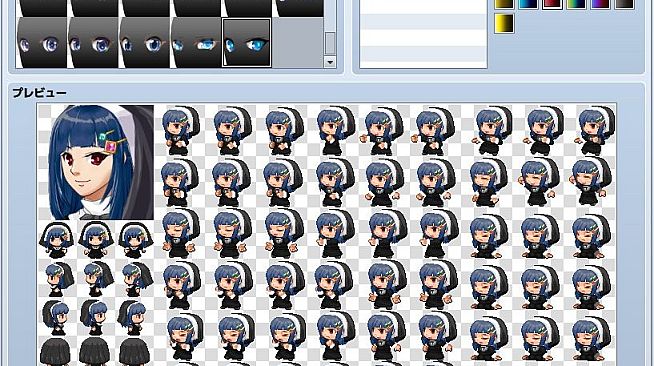
Task: Pick the second eye style thumbnail in the row
Action: pyautogui.click(x=93, y=43)
